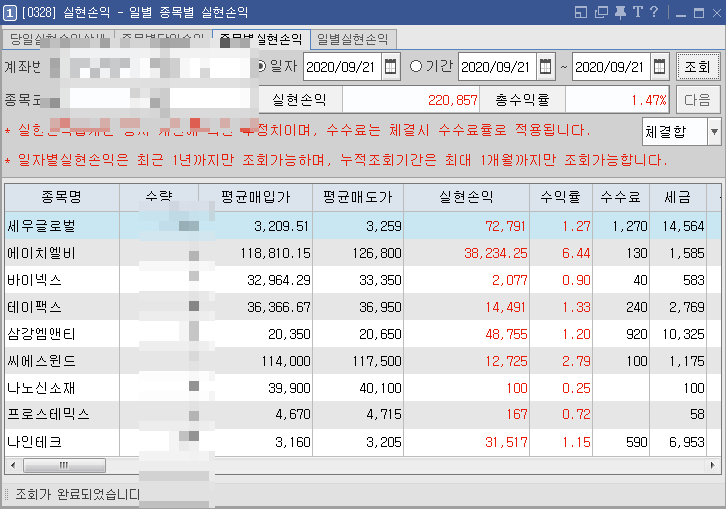Click the duplicate window icon in title bar
Screen dimensions: 726x509
[x=601, y=13]
